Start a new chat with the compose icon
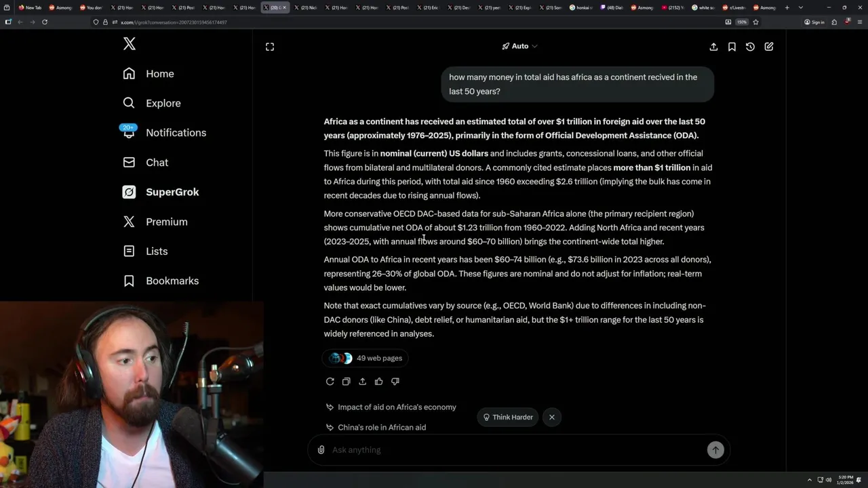This screenshot has height=488, width=868. pyautogui.click(x=769, y=47)
